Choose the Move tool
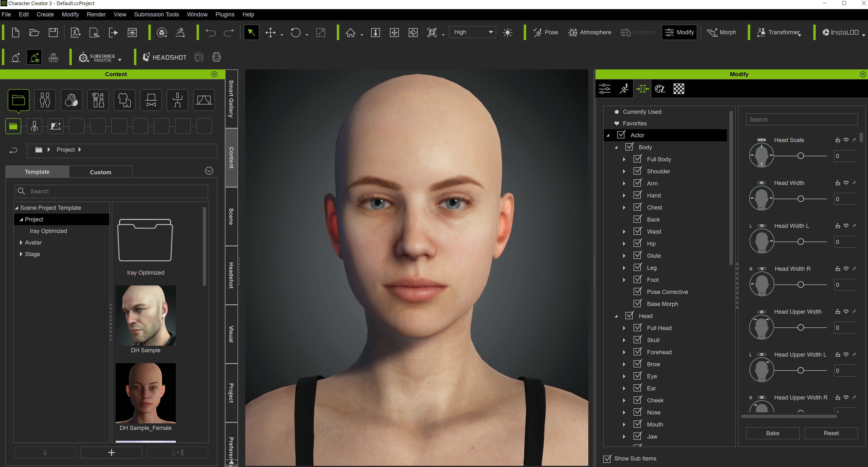This screenshot has width=868, height=467. [x=270, y=33]
